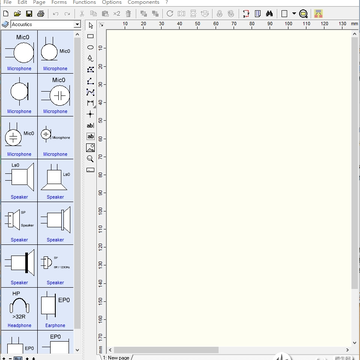
Task: Open the Acoustics library dropdown
Action: point(77,25)
